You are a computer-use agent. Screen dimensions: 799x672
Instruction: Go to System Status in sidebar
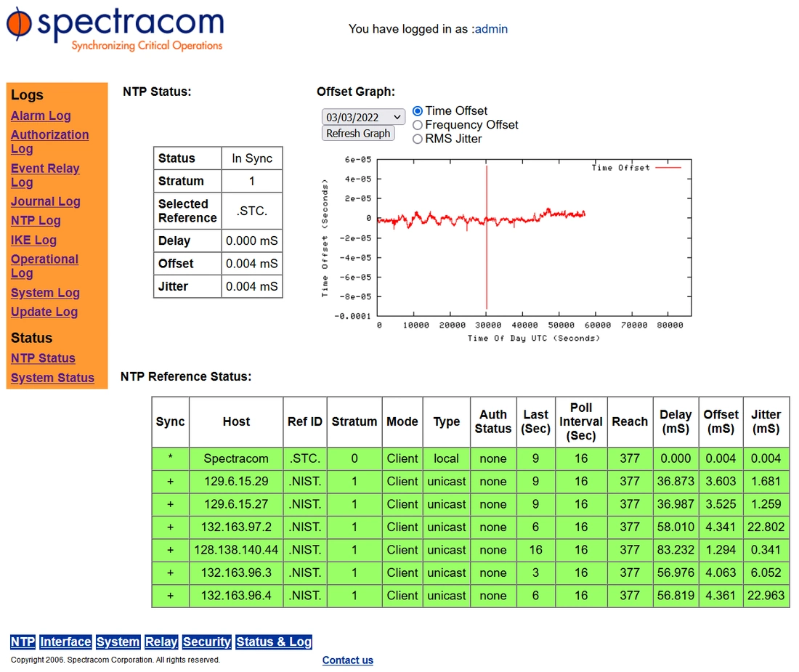point(52,378)
